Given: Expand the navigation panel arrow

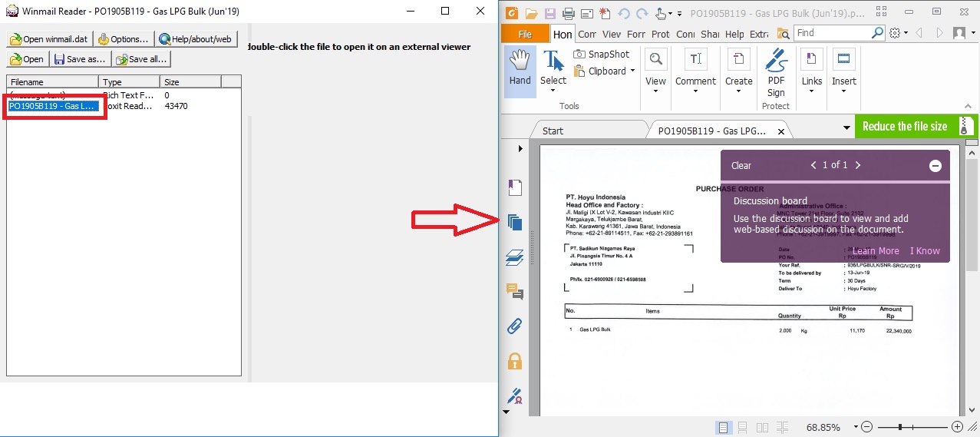Looking at the screenshot, I should [x=520, y=148].
